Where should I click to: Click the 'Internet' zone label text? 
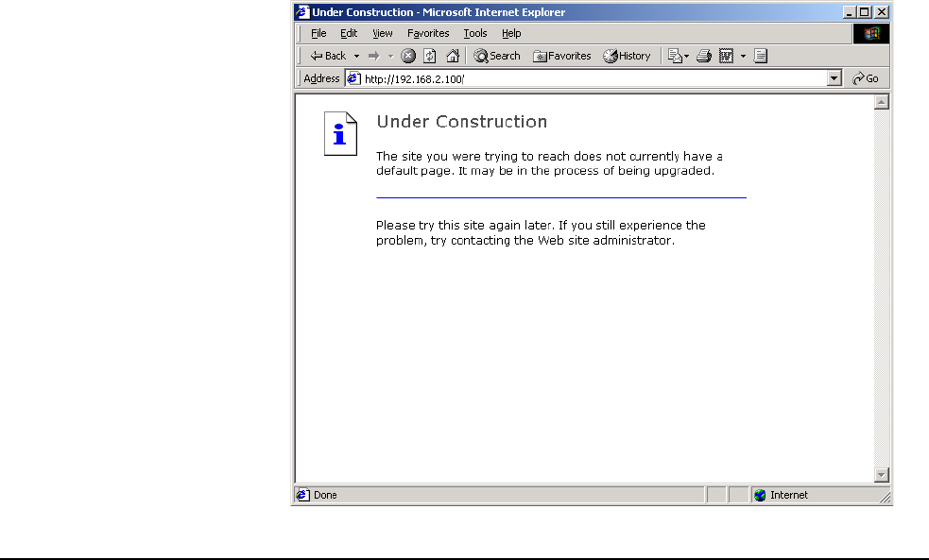point(788,495)
